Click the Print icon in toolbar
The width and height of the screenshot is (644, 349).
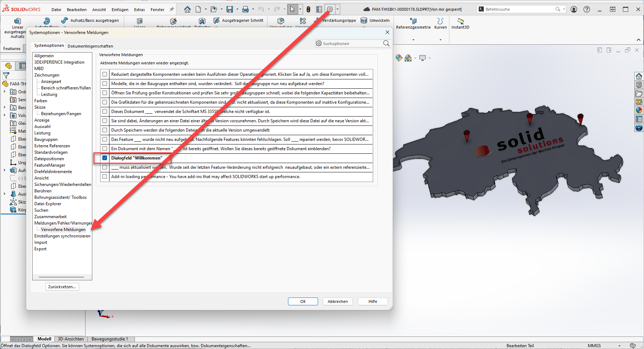(x=245, y=9)
